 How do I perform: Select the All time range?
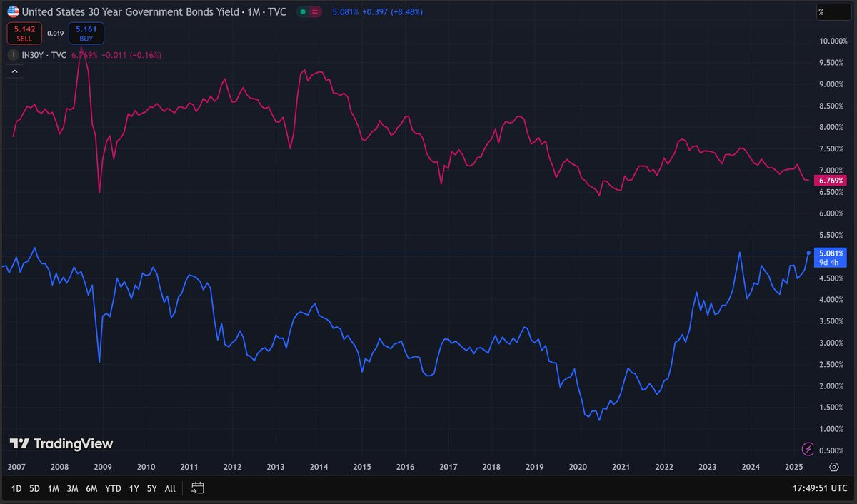170,489
